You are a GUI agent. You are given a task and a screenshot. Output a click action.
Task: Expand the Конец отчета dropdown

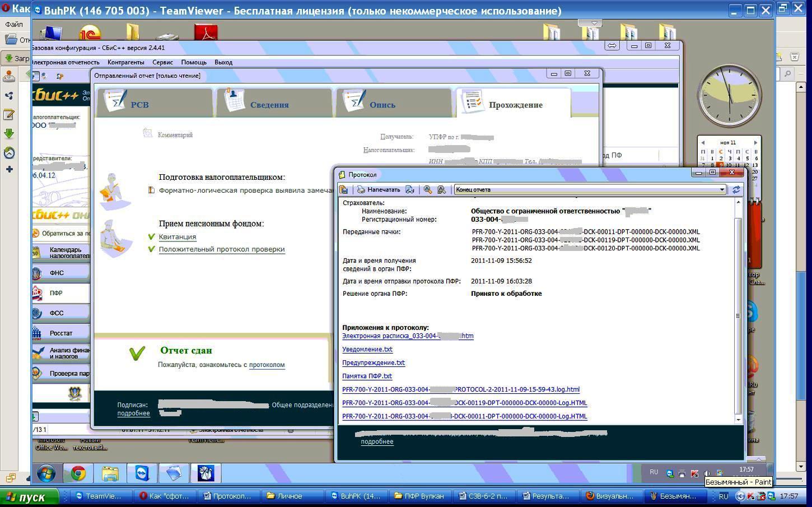(722, 190)
